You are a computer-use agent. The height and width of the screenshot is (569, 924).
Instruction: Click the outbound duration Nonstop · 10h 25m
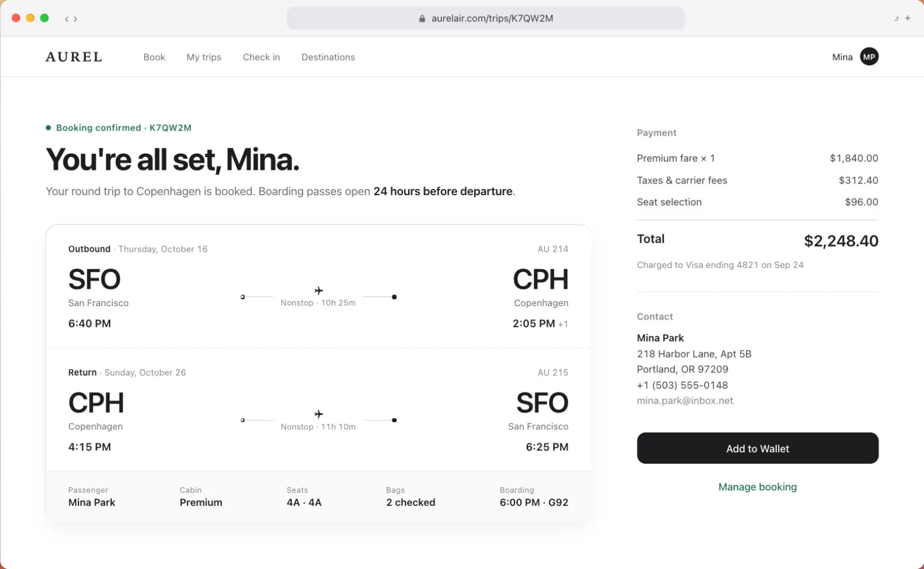pyautogui.click(x=318, y=303)
